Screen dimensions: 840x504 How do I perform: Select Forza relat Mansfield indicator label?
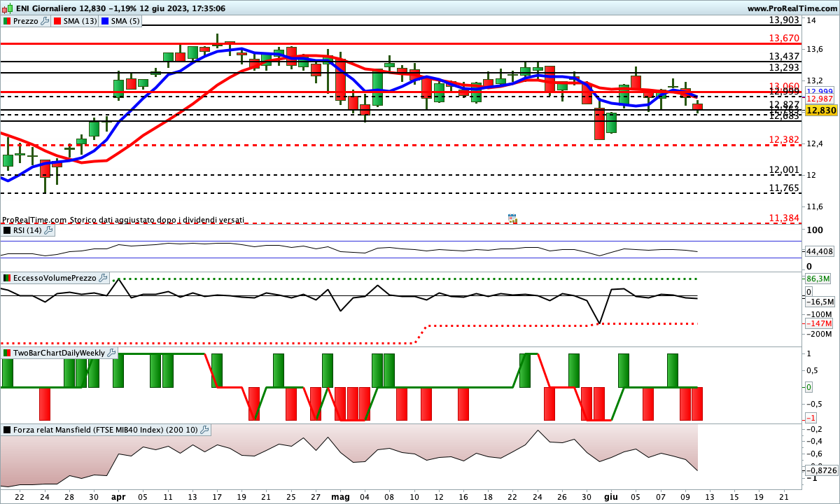[106, 430]
